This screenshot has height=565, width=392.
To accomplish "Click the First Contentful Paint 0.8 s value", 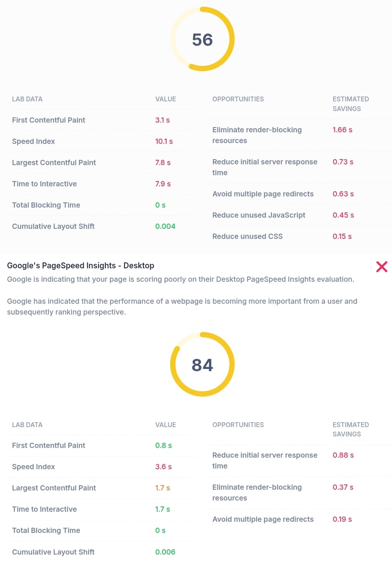I will click(x=163, y=445).
